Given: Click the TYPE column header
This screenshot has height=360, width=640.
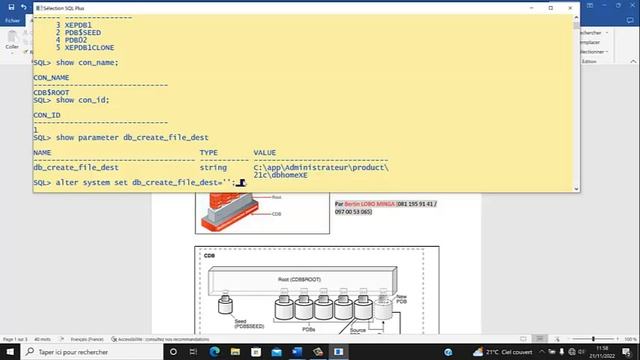Looking at the screenshot, I should pos(209,153).
